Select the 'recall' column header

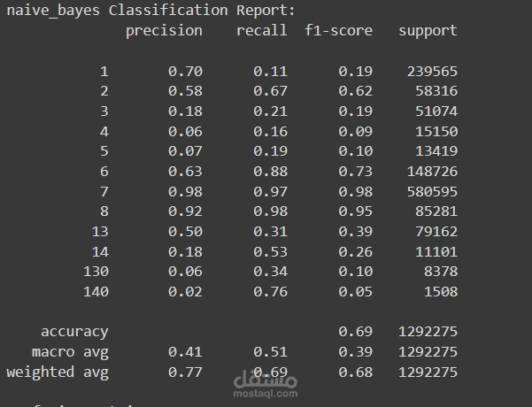pos(262,30)
